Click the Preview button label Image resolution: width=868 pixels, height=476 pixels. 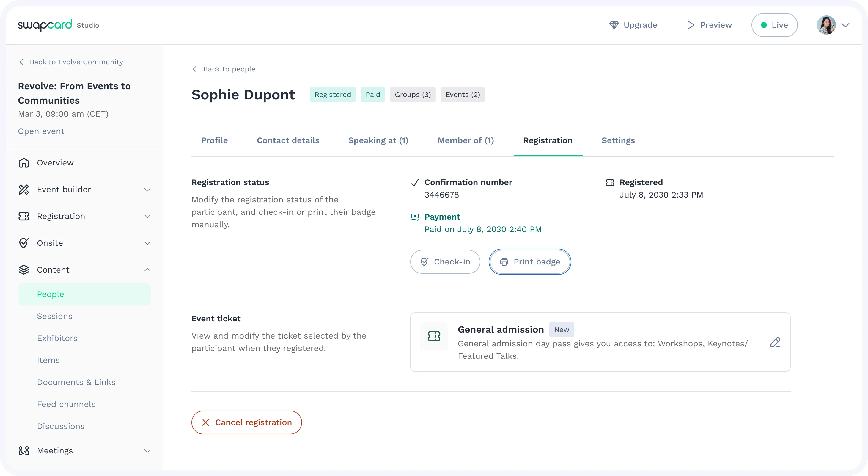tap(716, 25)
